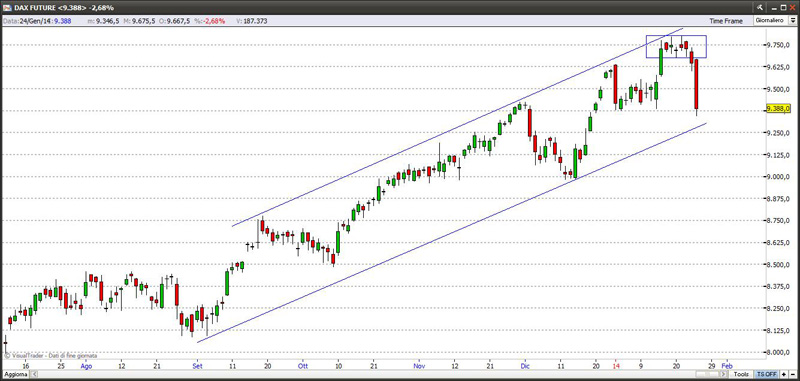Click the red '14' year label on the time axis

[x=616, y=366]
